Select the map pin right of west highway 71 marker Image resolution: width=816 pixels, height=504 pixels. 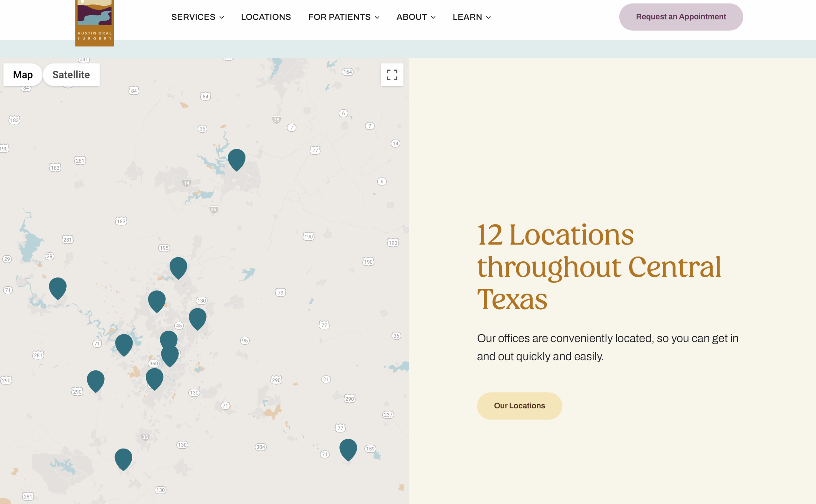tap(124, 345)
